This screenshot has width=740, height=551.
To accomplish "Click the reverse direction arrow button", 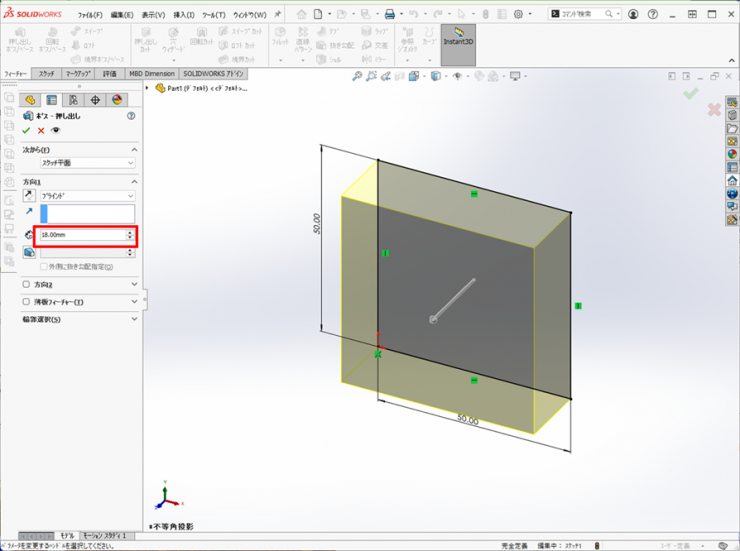I will [28, 196].
